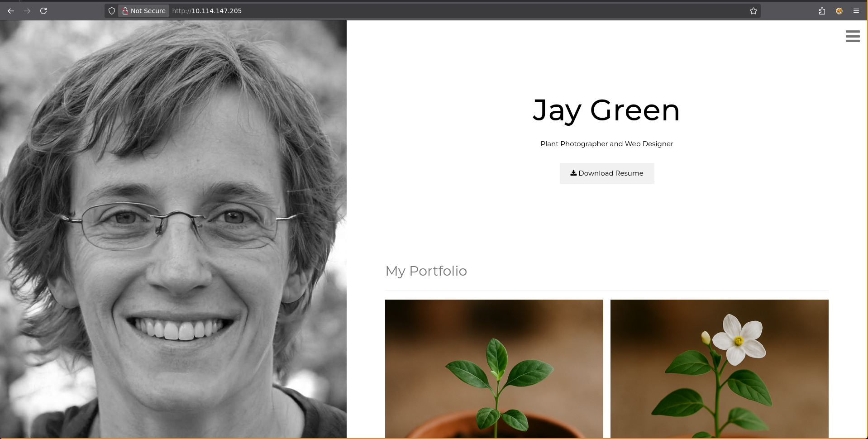This screenshot has width=868, height=439.
Task: Bookmark this page with the star icon
Action: tap(753, 11)
